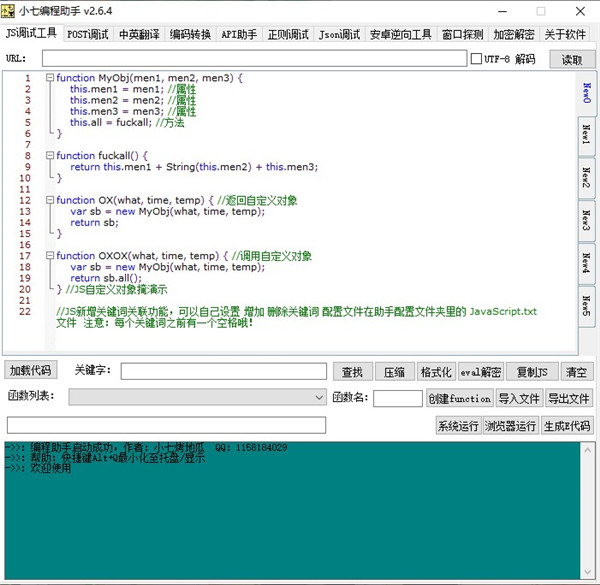
Task: Go to the 安卓逆向工具 tab
Action: point(401,34)
